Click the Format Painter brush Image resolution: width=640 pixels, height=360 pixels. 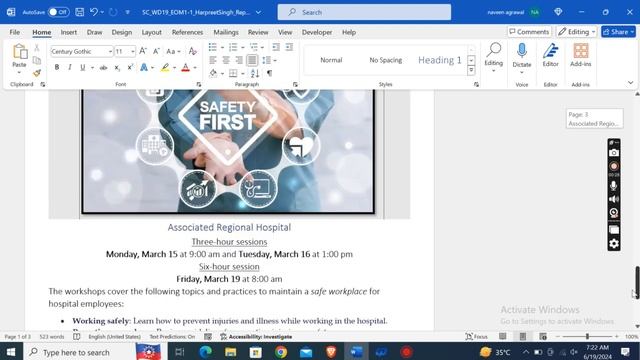tap(37, 73)
